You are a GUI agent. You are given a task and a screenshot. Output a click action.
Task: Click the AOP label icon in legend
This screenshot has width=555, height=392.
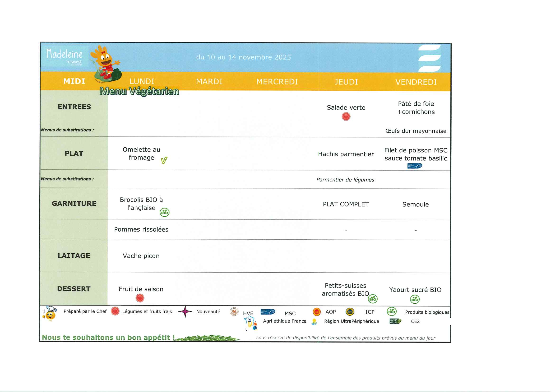click(x=317, y=312)
